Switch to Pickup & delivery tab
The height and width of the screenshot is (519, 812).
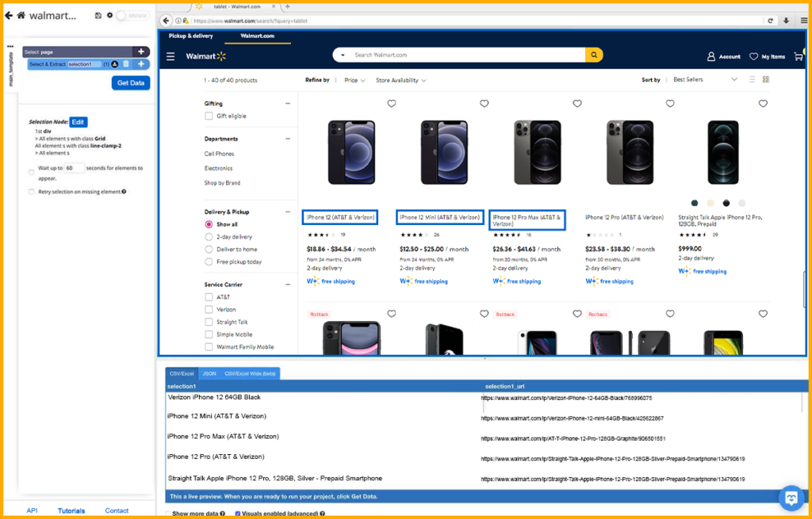[x=192, y=36]
